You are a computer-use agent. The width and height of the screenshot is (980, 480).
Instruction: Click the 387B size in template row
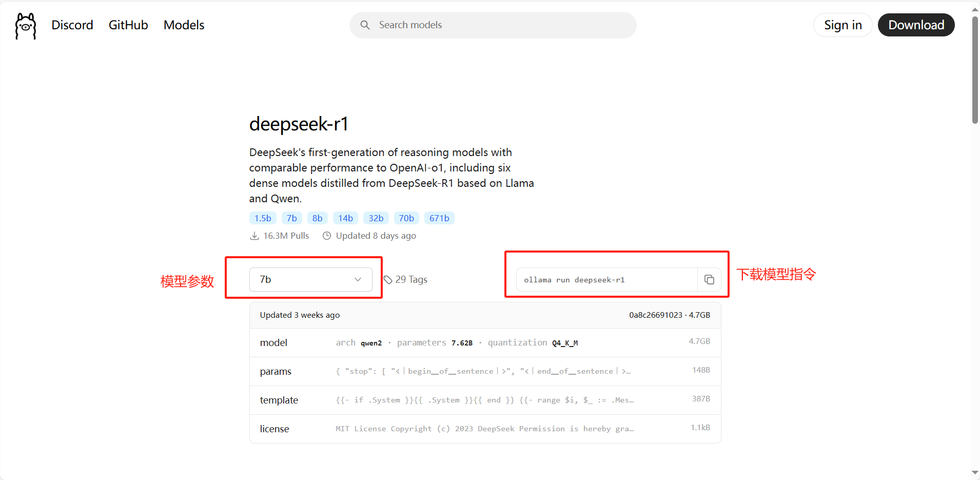701,399
